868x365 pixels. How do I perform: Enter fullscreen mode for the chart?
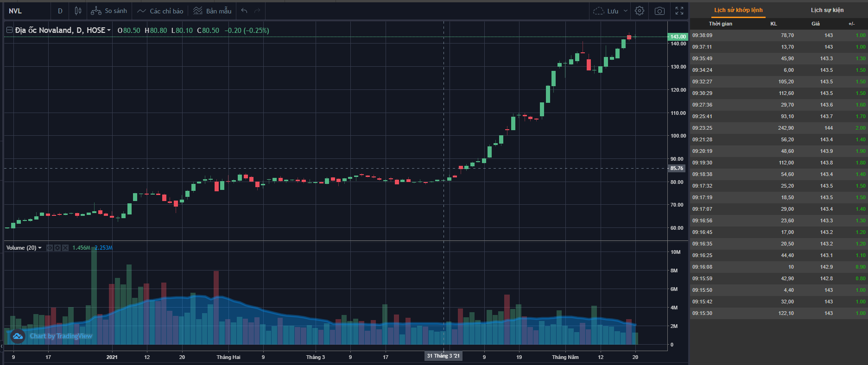point(679,11)
